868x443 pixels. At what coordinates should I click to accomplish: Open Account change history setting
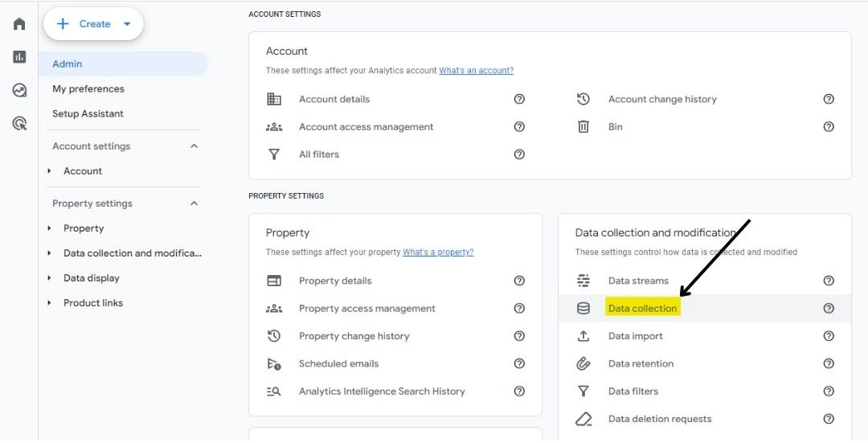point(662,99)
